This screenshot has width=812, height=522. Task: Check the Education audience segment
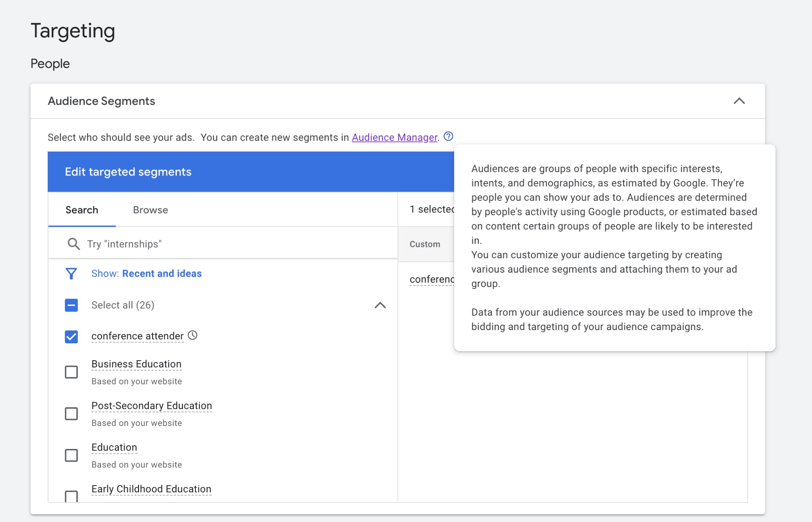click(x=71, y=455)
